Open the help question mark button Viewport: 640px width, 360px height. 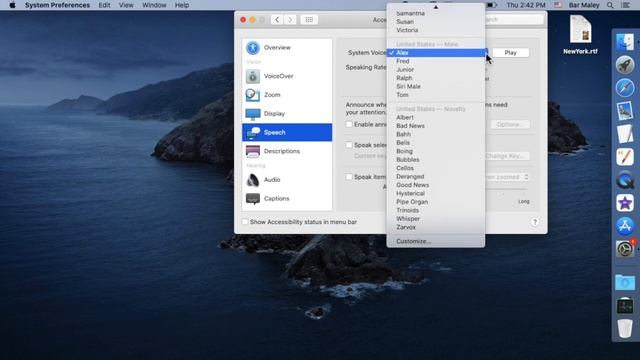(535, 222)
